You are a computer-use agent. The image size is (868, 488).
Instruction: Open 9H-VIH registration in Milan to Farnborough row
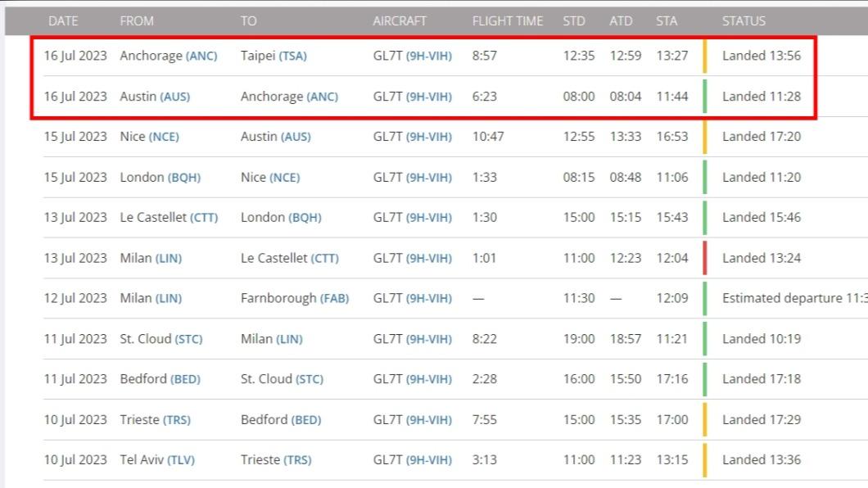(x=429, y=298)
